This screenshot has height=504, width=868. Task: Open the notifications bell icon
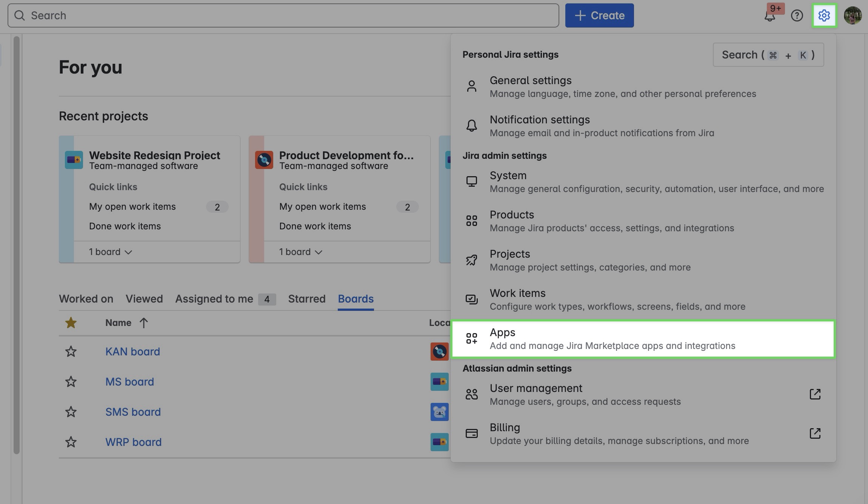point(770,15)
